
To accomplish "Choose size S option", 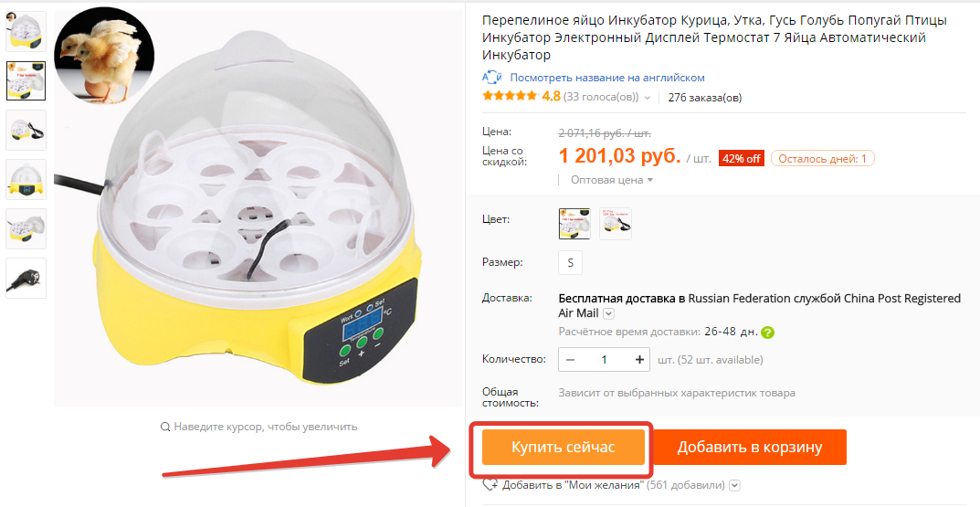I will coord(570,262).
